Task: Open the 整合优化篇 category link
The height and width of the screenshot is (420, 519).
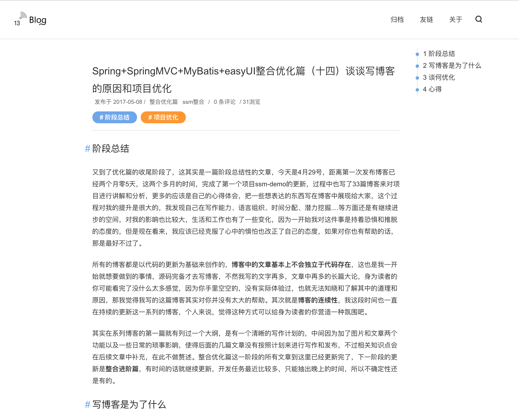Action: [x=164, y=102]
